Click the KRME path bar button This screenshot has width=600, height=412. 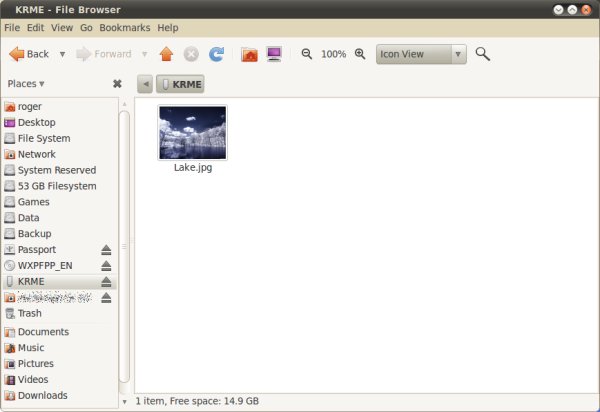click(180, 84)
